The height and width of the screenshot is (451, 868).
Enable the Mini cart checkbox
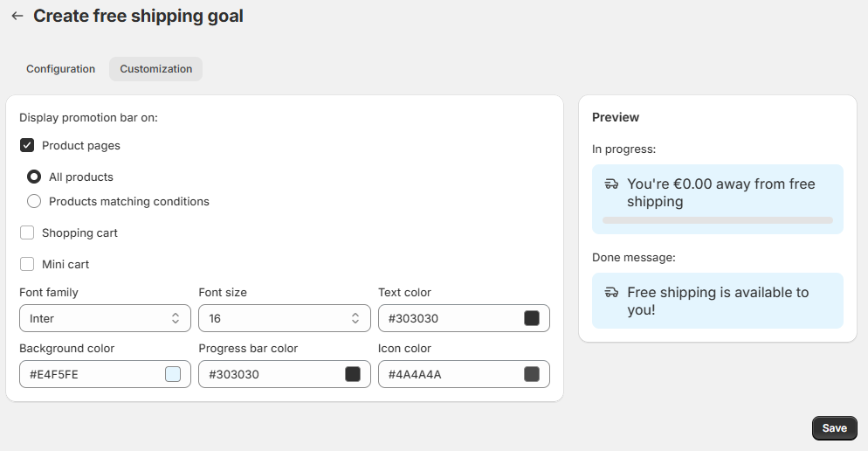[27, 265]
